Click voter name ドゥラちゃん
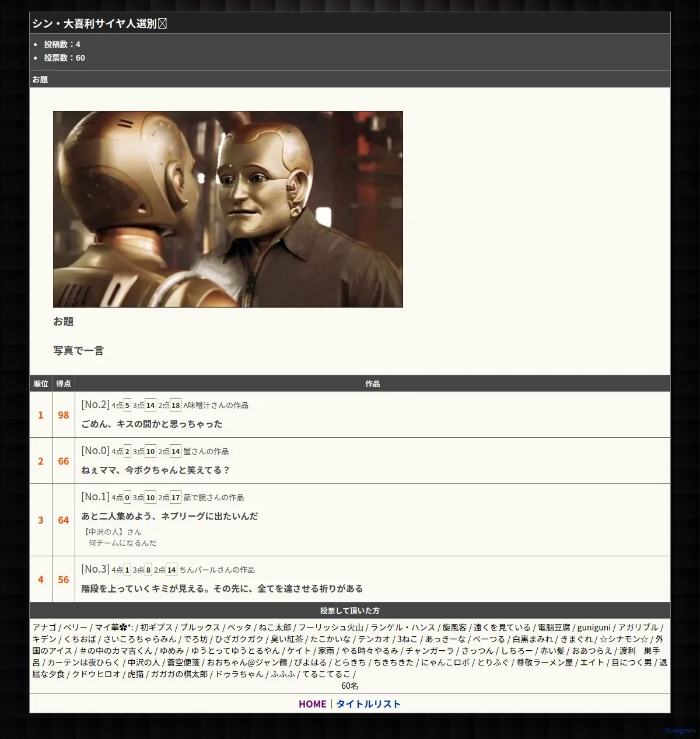This screenshot has width=700, height=739. click(240, 674)
